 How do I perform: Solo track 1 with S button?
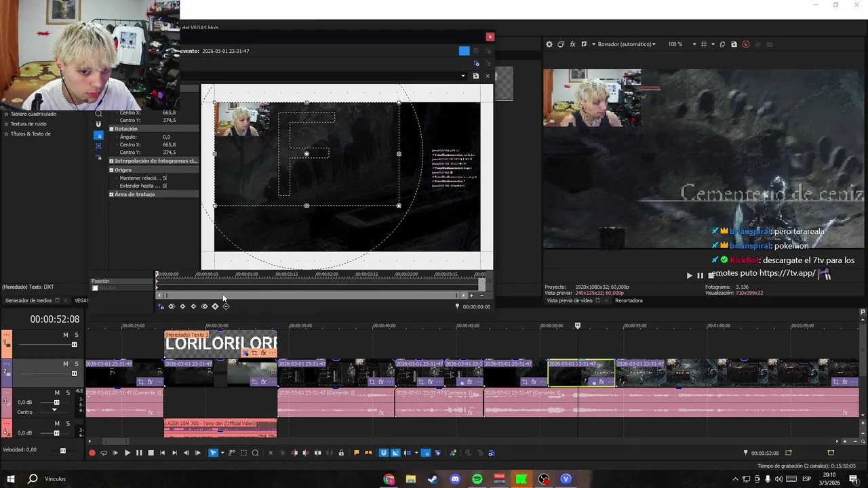tap(76, 335)
